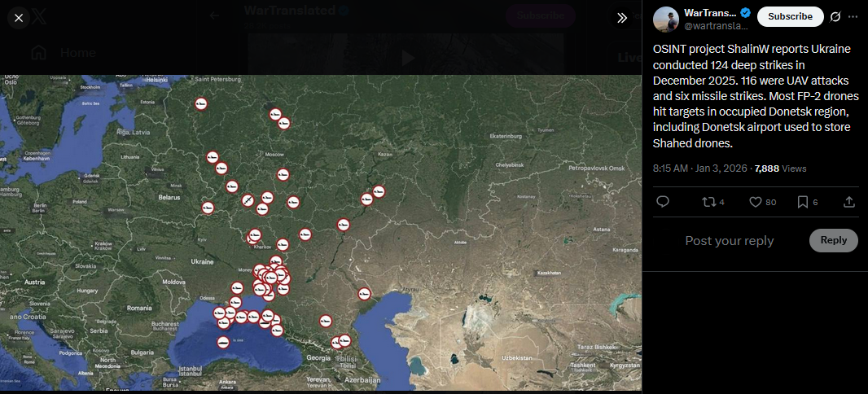868x394 pixels.
Task: Click the blue verified badge
Action: 746,13
